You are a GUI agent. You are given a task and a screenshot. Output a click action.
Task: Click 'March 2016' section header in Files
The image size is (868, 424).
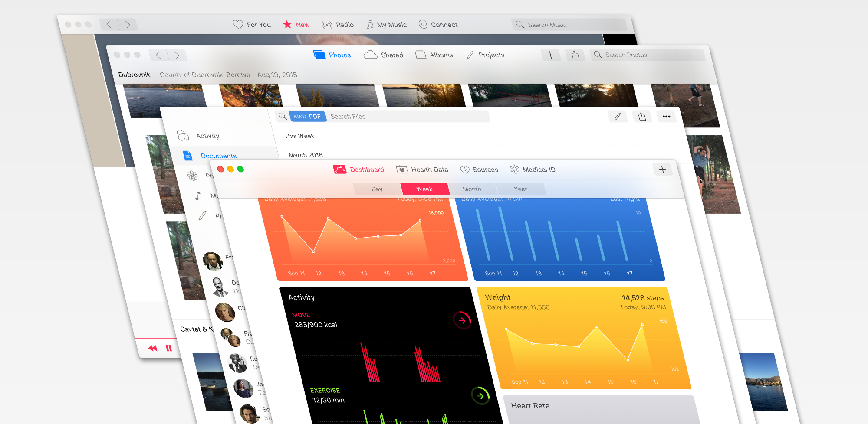pyautogui.click(x=306, y=155)
